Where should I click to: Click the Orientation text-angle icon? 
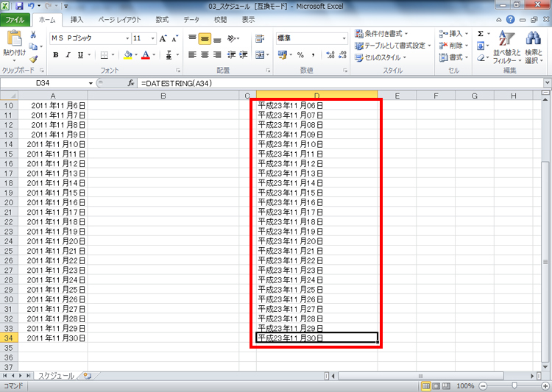(x=231, y=38)
